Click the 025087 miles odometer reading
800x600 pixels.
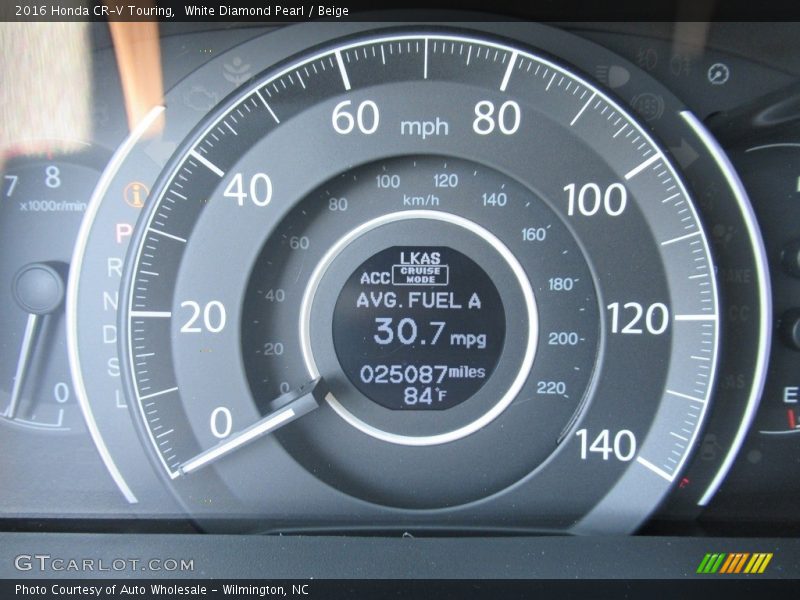[422, 373]
